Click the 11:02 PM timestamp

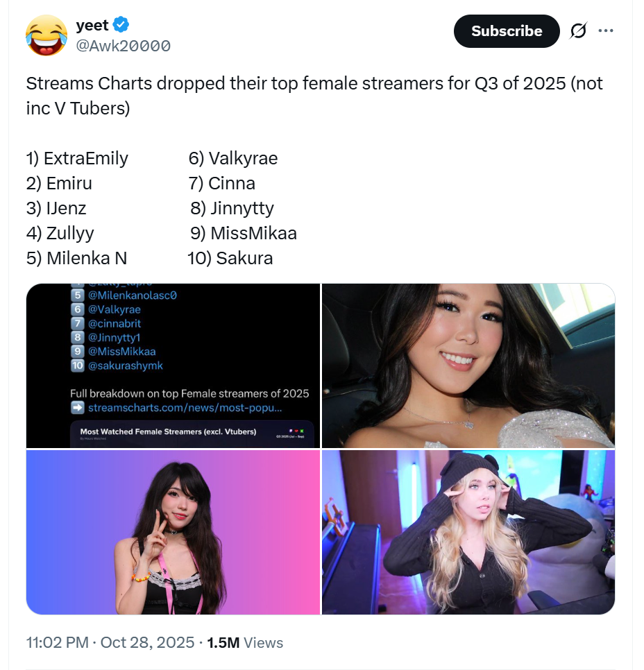point(59,642)
